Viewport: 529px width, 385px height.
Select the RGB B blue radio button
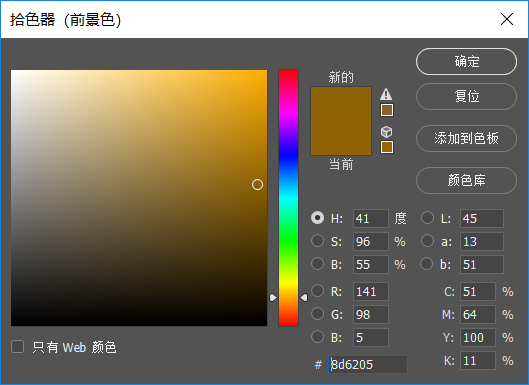[x=317, y=336]
